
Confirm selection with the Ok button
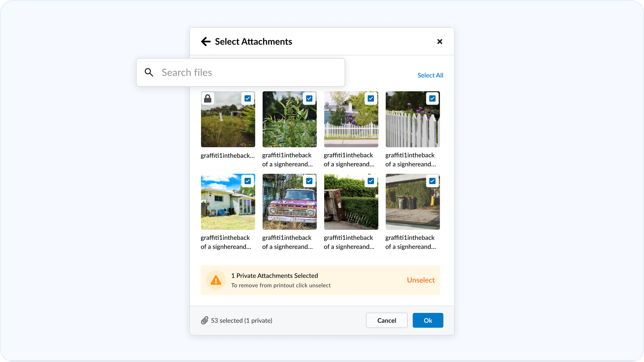click(428, 320)
